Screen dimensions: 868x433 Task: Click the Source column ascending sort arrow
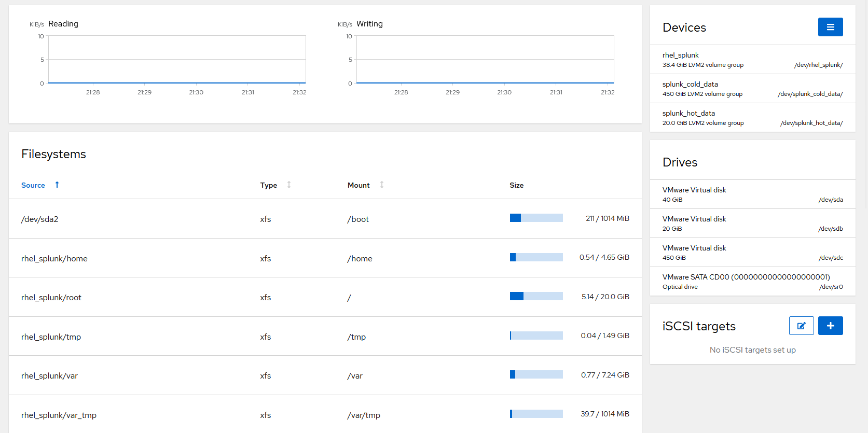point(57,185)
